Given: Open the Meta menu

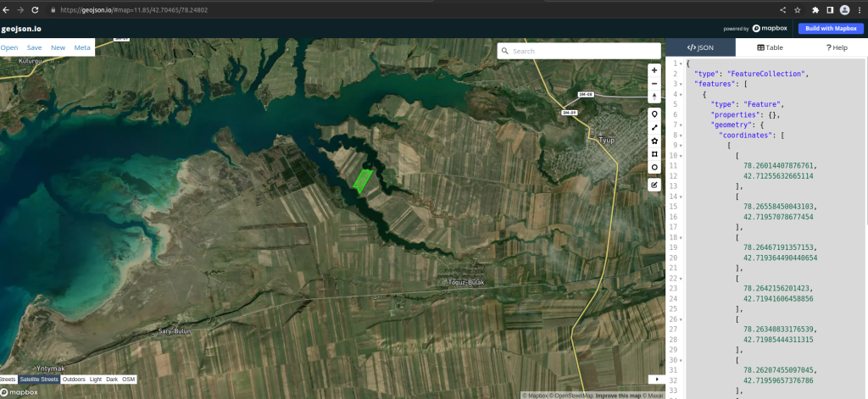Looking at the screenshot, I should (x=82, y=47).
